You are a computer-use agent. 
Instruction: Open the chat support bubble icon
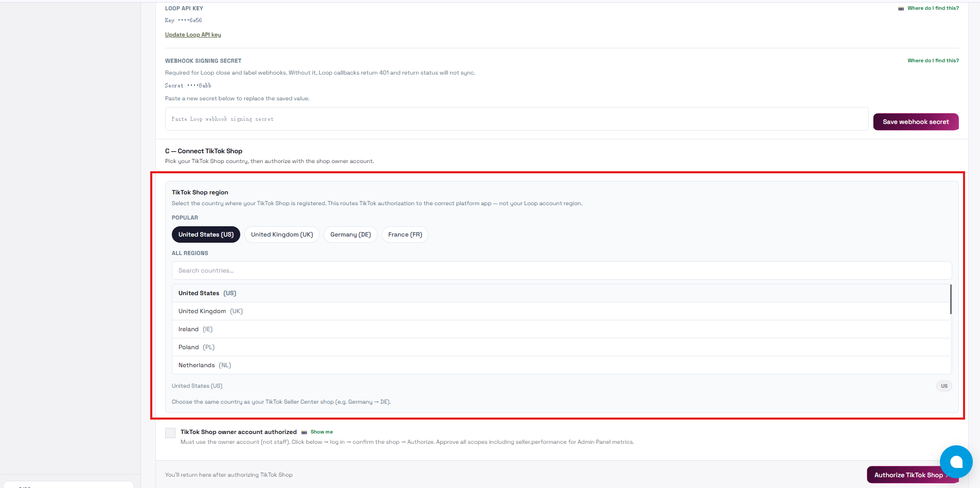tap(956, 462)
